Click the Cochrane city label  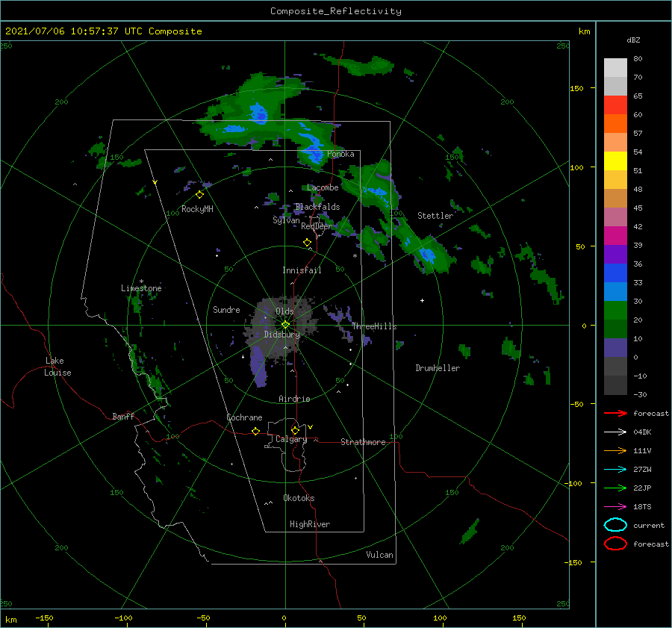coord(244,417)
